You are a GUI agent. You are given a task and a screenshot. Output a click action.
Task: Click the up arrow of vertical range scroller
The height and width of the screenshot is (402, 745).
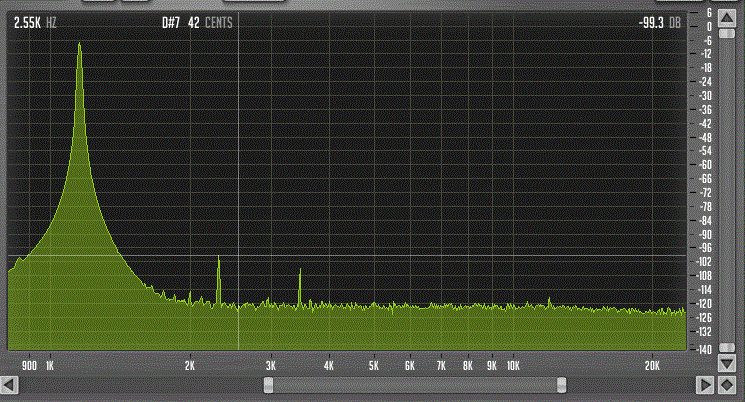(x=726, y=19)
